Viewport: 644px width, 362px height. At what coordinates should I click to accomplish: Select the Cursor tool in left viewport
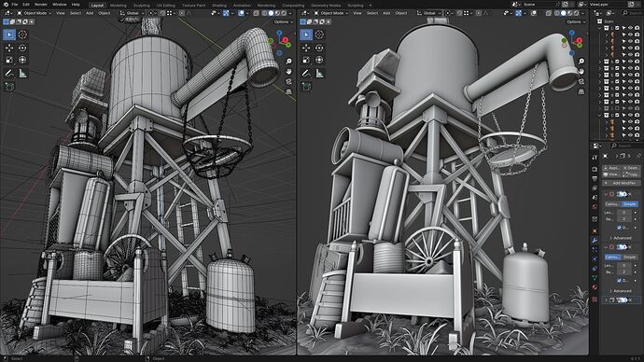[x=22, y=35]
